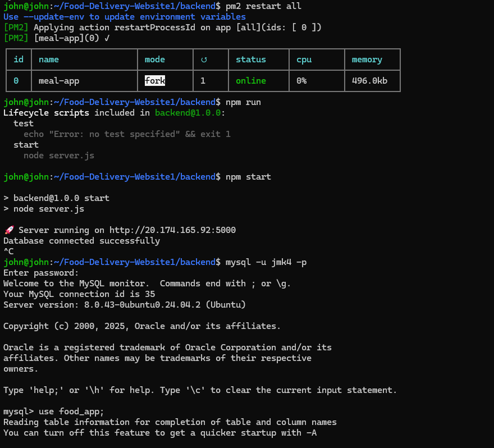
Task: Click the 'status' column header
Action: coord(251,59)
